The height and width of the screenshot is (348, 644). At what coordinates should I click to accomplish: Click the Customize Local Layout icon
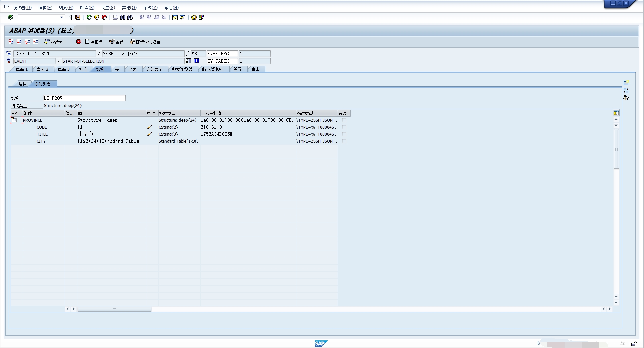[x=201, y=17]
